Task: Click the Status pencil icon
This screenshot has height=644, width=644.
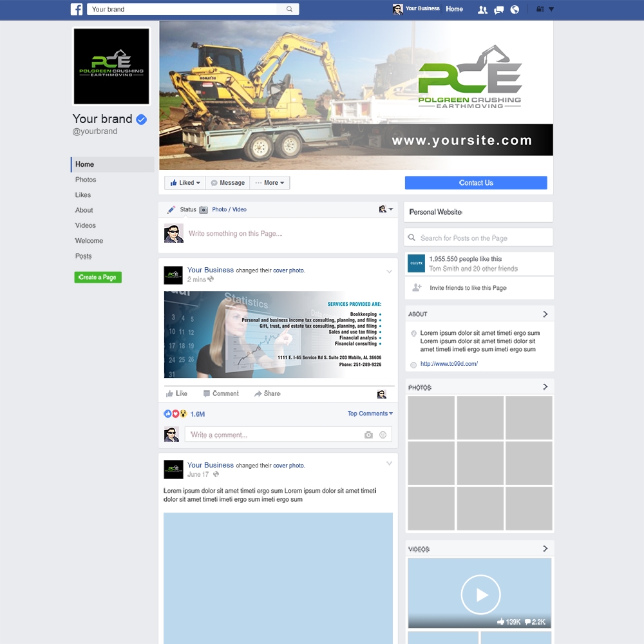Action: tap(173, 209)
